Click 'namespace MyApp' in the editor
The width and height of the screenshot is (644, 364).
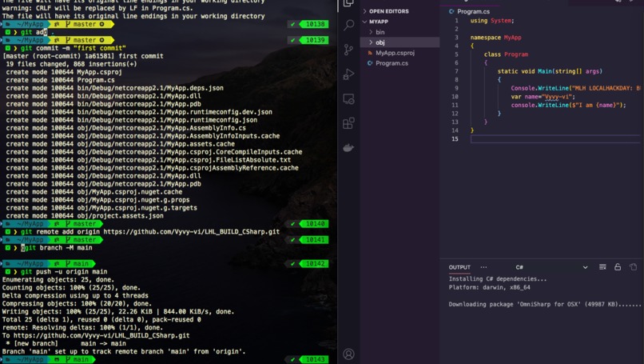coord(495,38)
